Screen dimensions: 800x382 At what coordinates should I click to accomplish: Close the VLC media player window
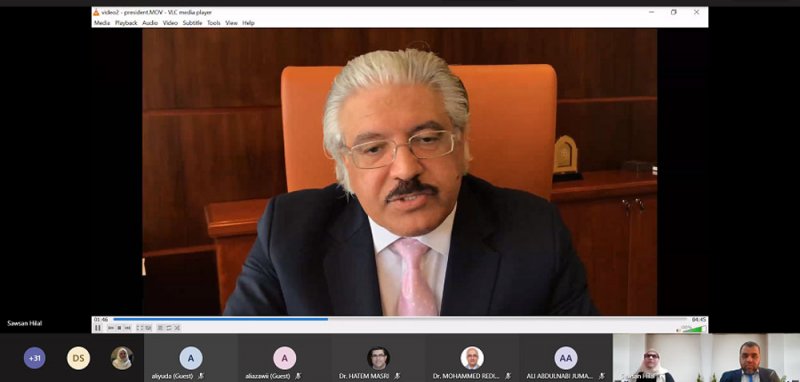(x=696, y=12)
